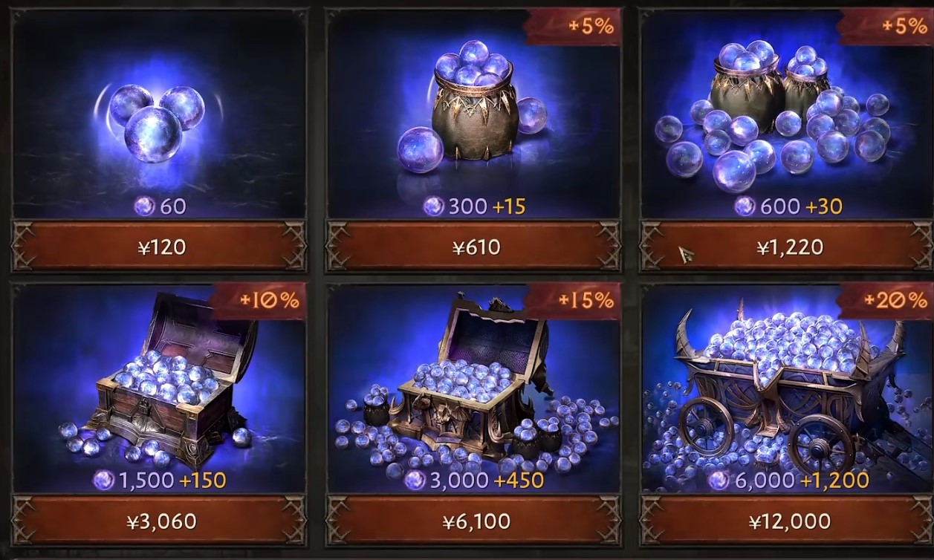
Task: Select the ¥3,060 price button
Action: coord(159,521)
